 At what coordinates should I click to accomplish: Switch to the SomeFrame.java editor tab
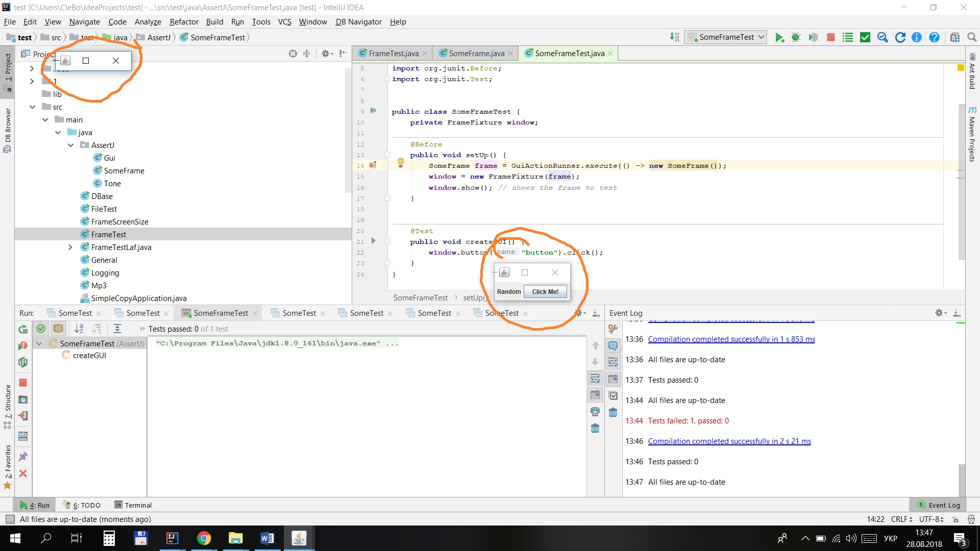pyautogui.click(x=476, y=54)
